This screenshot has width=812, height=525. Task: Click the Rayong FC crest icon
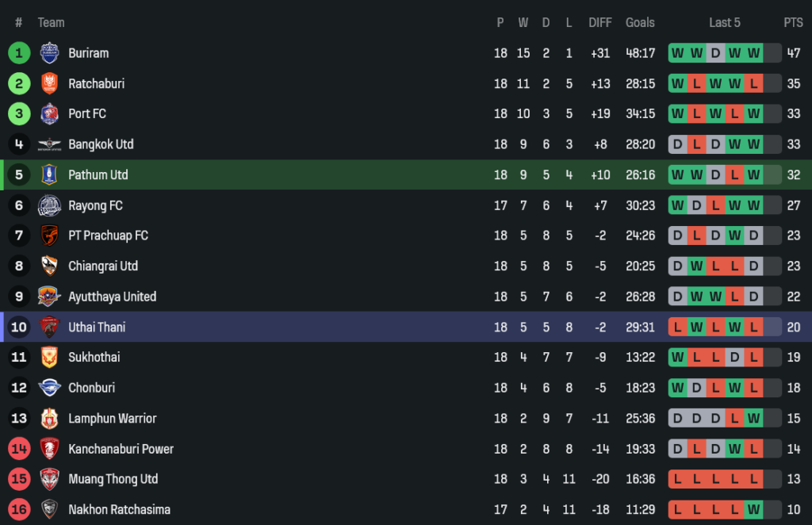[x=49, y=205]
